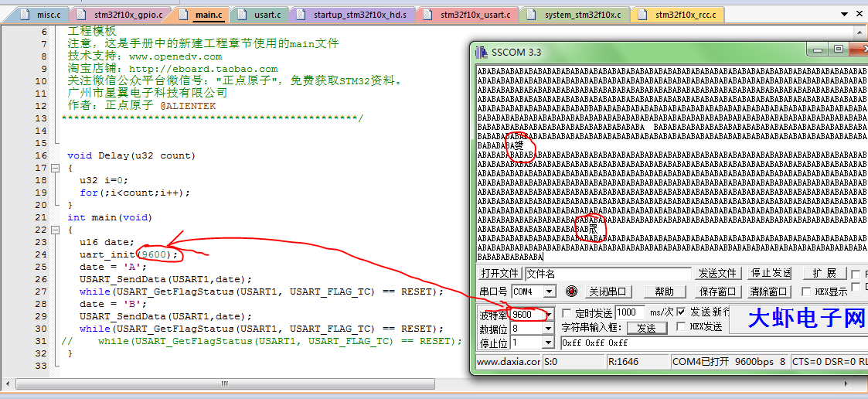868x399 pixels.
Task: Uncheck the 发送新行 checkbox
Action: pyautogui.click(x=681, y=312)
